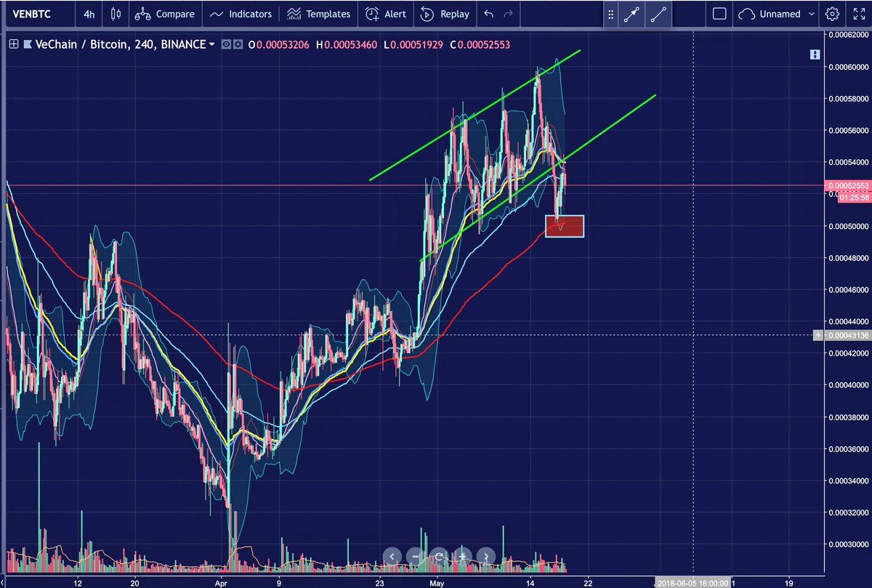Screen dimensions: 872x588
Task: Click the 23 date on time axis
Action: [x=379, y=582]
